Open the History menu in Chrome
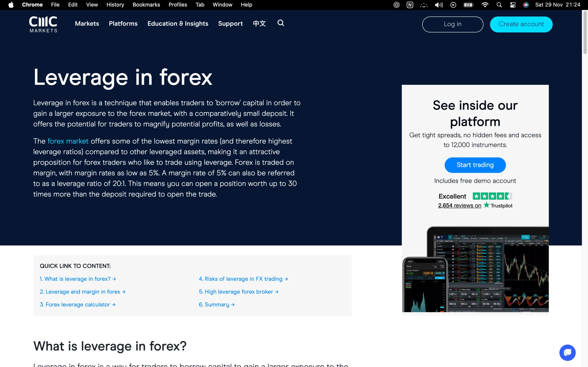 [x=115, y=5]
